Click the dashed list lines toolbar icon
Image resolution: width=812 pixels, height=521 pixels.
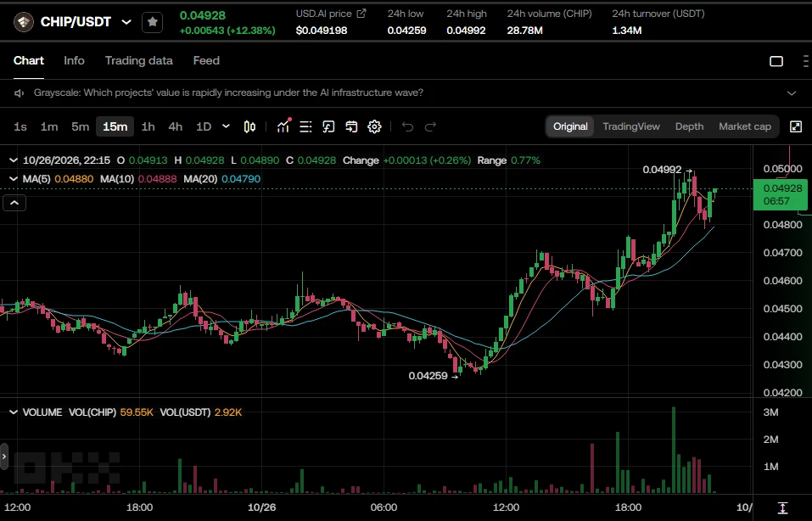point(305,126)
